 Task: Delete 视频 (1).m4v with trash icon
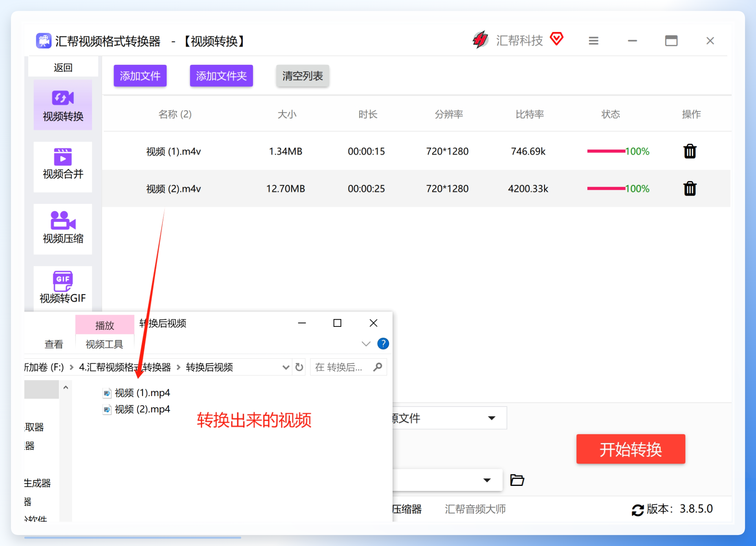(x=690, y=151)
